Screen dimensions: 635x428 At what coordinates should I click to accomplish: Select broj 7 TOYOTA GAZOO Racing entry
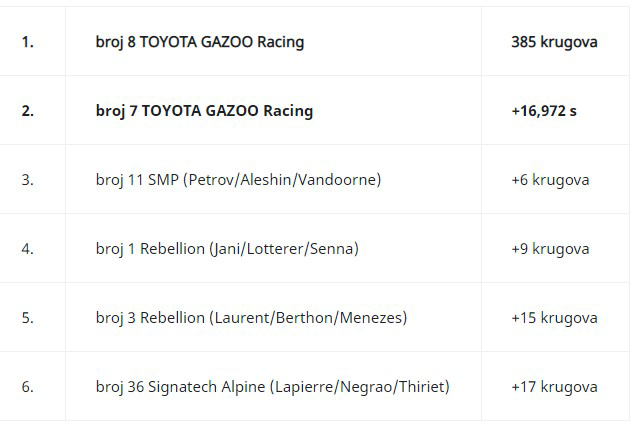[x=204, y=111]
